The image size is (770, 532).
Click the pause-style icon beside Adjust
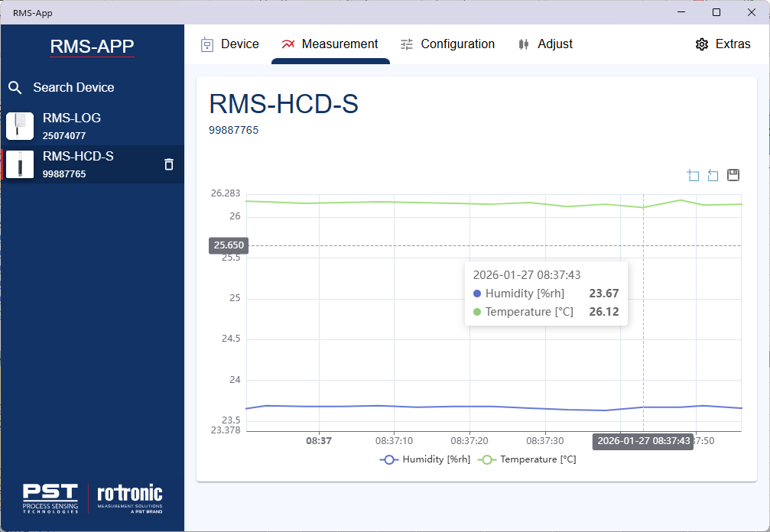pos(523,44)
